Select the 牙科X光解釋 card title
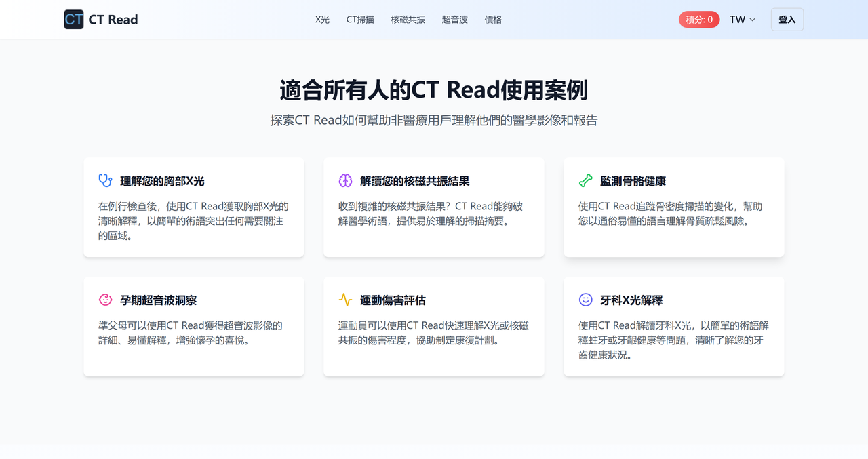The width and height of the screenshot is (868, 459). click(x=631, y=300)
